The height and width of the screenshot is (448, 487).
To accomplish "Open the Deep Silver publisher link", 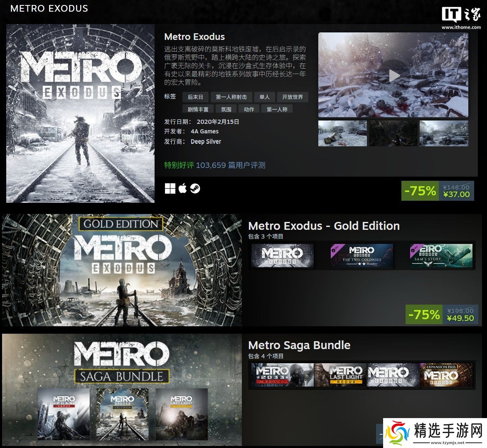I will coord(206,142).
